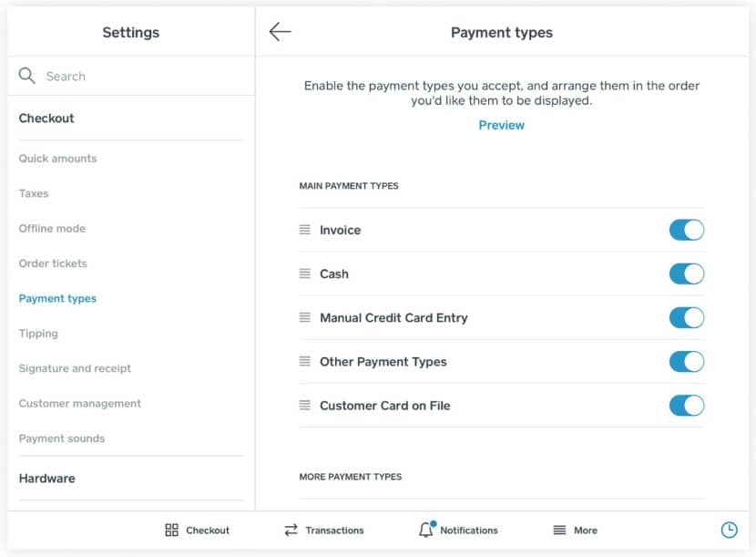
Task: Disable Other Payment Types
Action: click(686, 361)
